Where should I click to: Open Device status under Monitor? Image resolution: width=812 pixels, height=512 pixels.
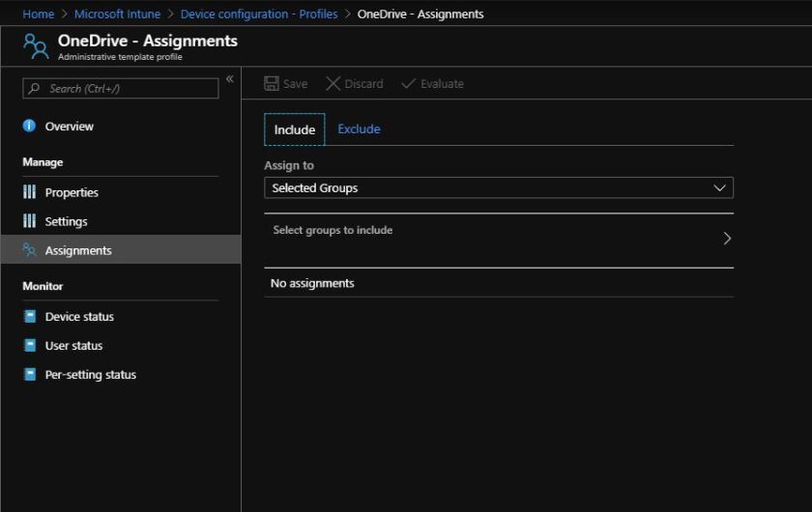[x=79, y=316]
